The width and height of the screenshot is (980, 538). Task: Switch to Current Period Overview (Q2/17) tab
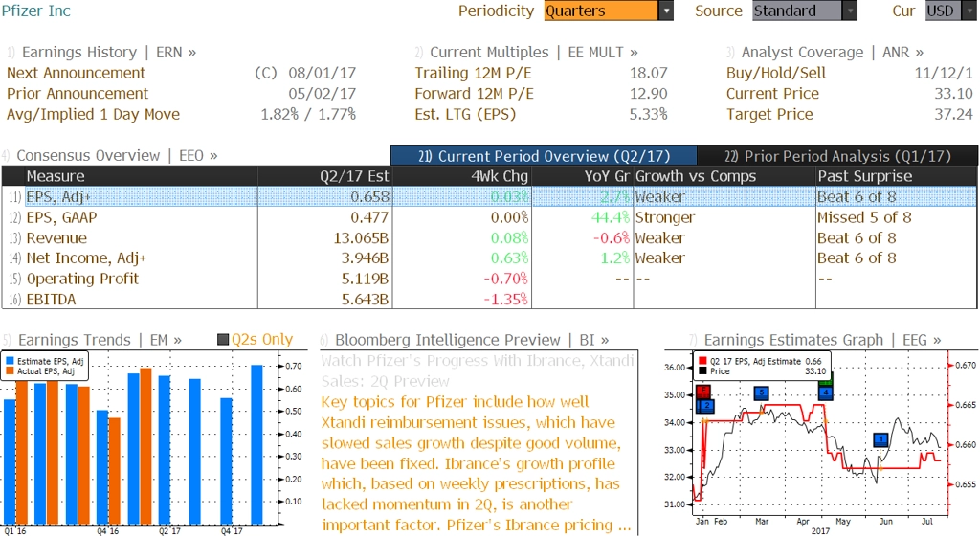click(x=544, y=156)
